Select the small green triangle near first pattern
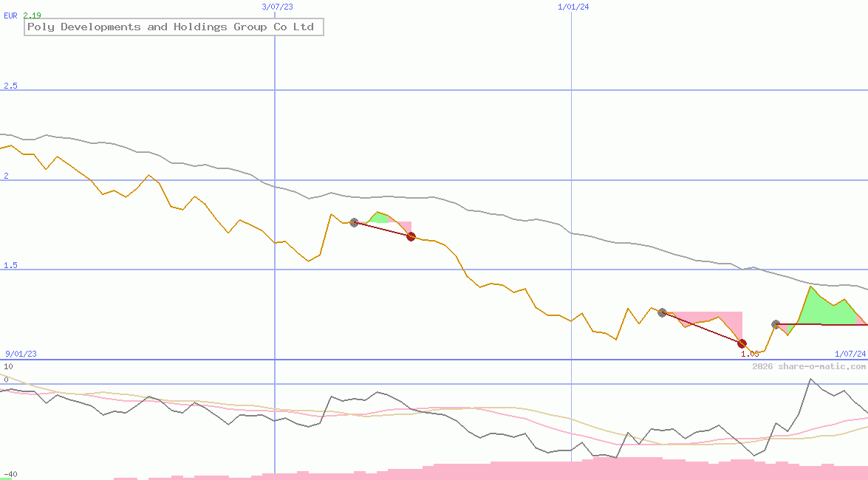 click(x=380, y=216)
